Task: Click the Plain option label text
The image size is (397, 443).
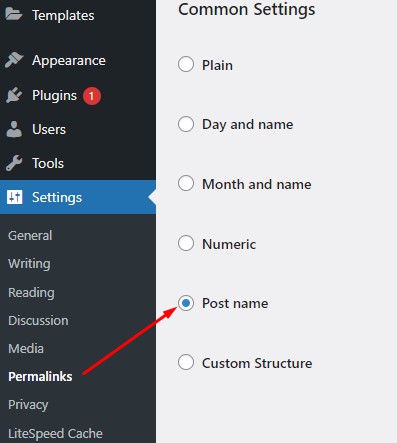Action: [217, 65]
